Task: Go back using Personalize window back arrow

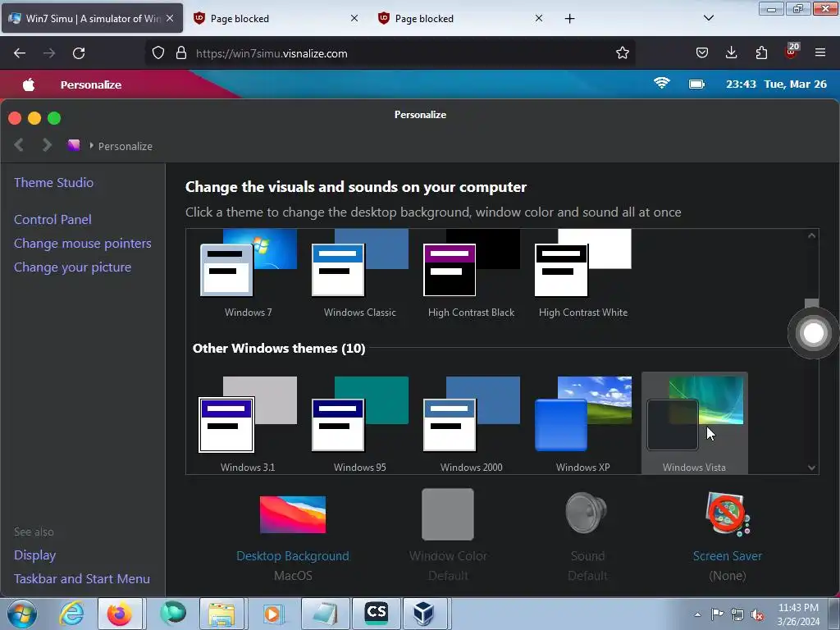Action: [x=19, y=145]
